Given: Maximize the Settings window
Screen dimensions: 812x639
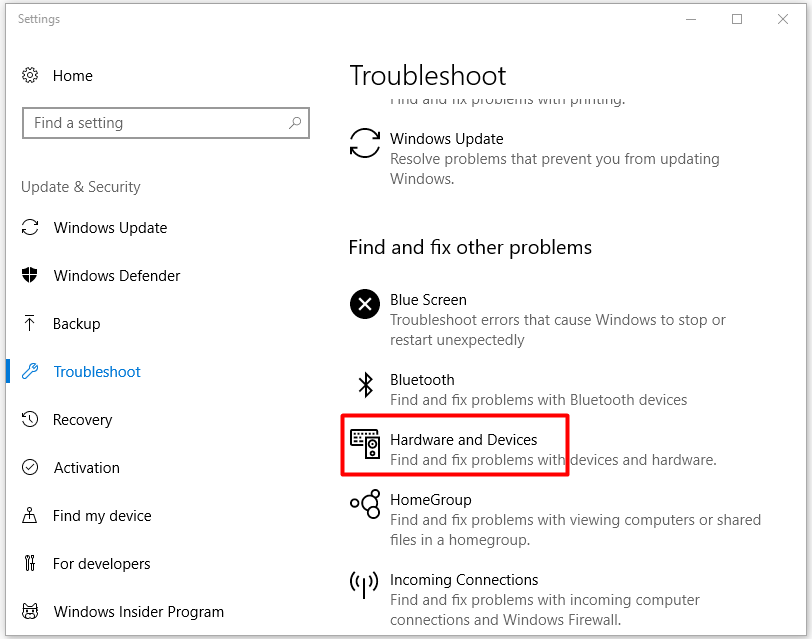Looking at the screenshot, I should click(x=737, y=19).
